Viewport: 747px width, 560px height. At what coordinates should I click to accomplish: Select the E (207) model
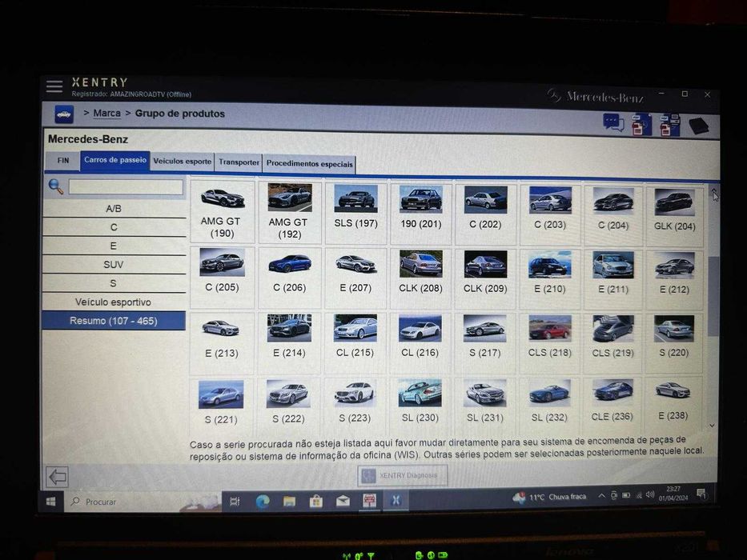355,278
